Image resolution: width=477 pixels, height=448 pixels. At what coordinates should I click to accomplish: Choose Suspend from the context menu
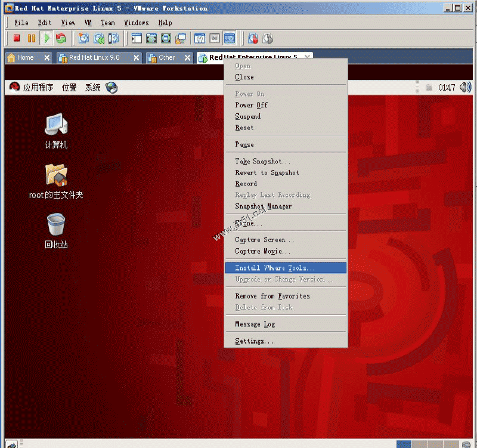click(286, 116)
